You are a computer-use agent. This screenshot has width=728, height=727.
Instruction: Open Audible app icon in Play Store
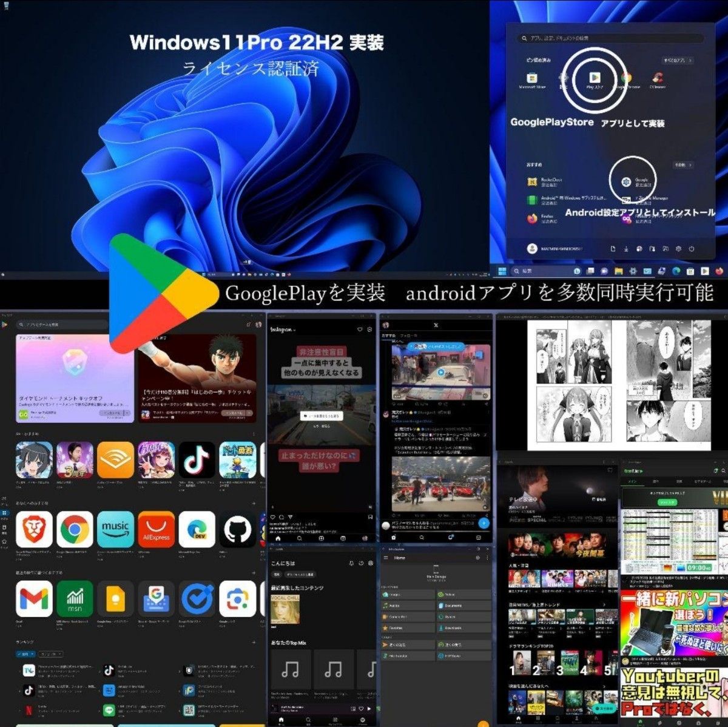pyautogui.click(x=115, y=460)
